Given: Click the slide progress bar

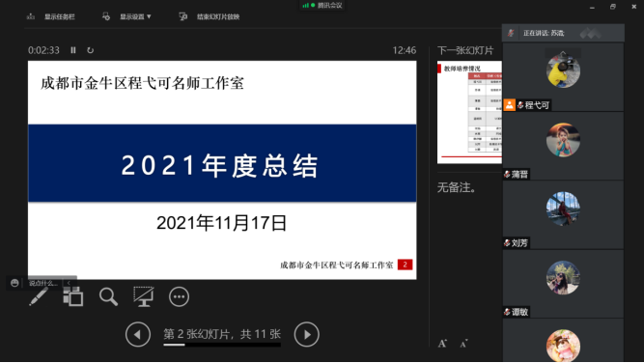Looking at the screenshot, I should [222, 345].
